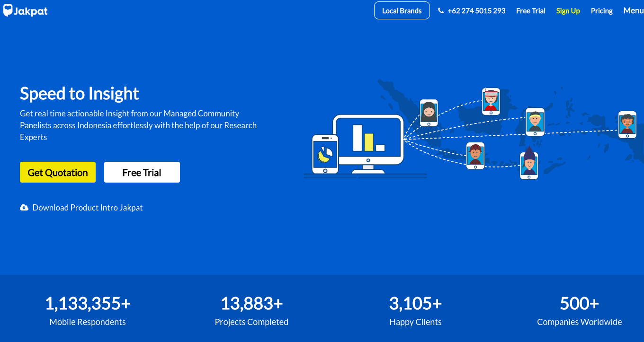Open the Local Brands page

pyautogui.click(x=402, y=11)
